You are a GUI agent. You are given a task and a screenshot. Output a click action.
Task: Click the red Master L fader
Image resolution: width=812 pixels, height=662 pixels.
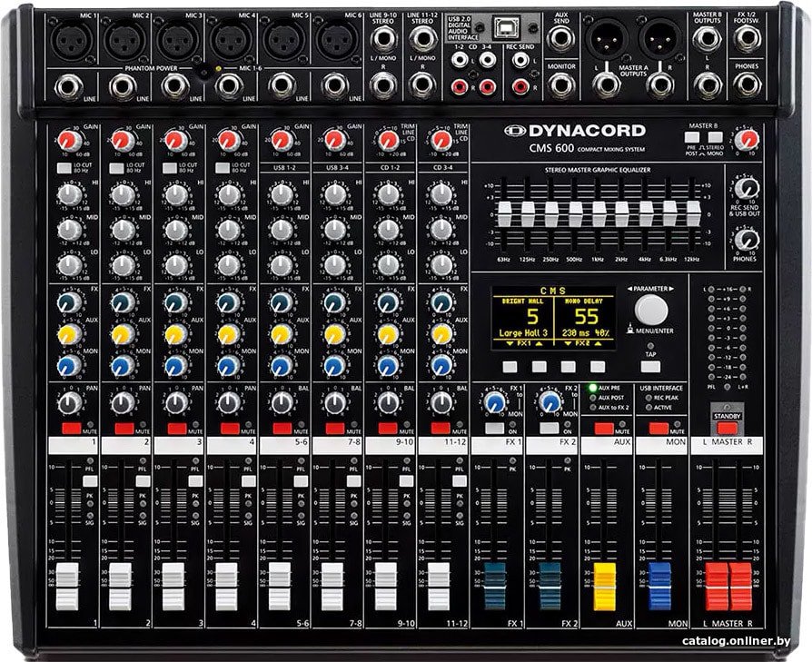[x=717, y=586]
